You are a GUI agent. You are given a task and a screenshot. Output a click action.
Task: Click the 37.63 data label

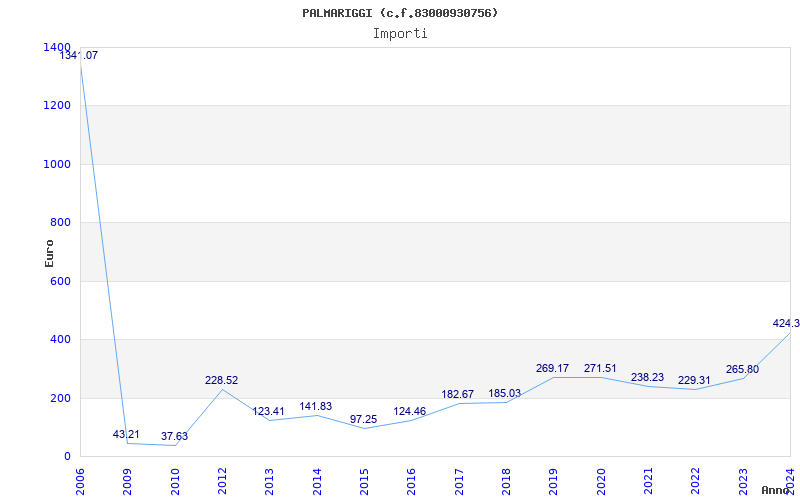pos(174,436)
